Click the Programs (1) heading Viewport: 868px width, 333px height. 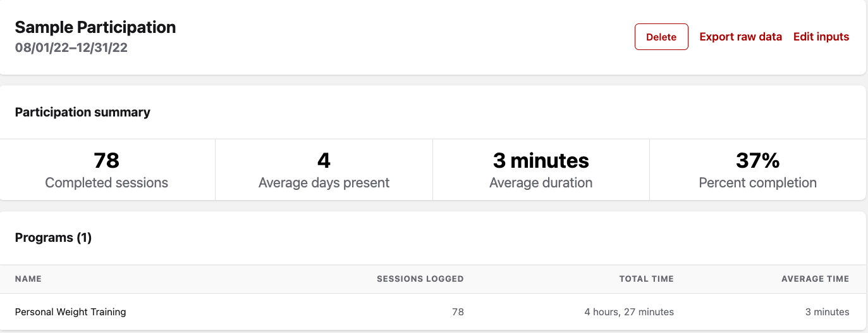53,237
